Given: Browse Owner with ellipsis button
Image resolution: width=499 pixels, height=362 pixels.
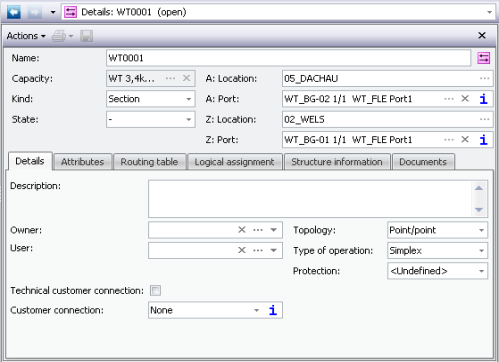Looking at the screenshot, I should (258, 230).
